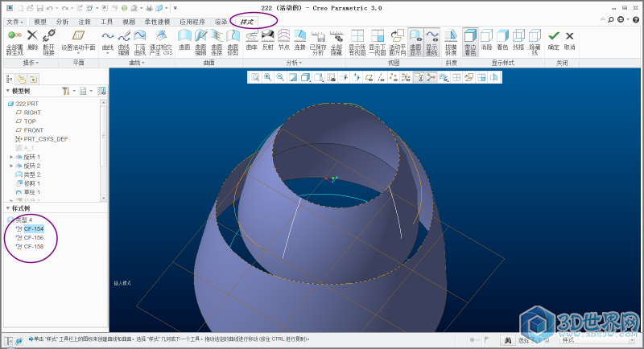The height and width of the screenshot is (349, 644).
Task: Click 活动平面方向 (Active Plane Orientation)
Action: pos(397,35)
